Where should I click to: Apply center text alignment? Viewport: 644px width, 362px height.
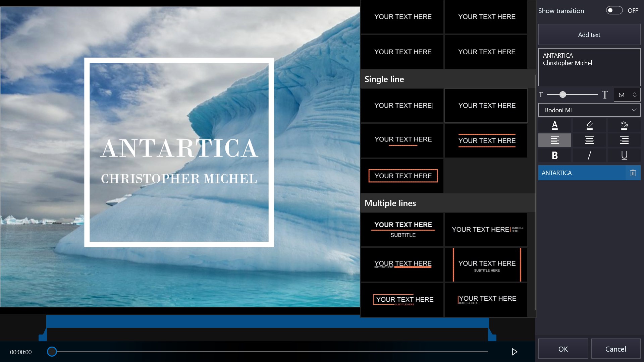pyautogui.click(x=589, y=140)
